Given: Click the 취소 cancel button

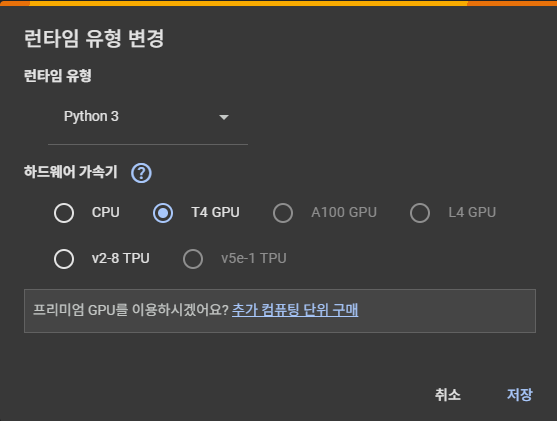Looking at the screenshot, I should point(448,394).
